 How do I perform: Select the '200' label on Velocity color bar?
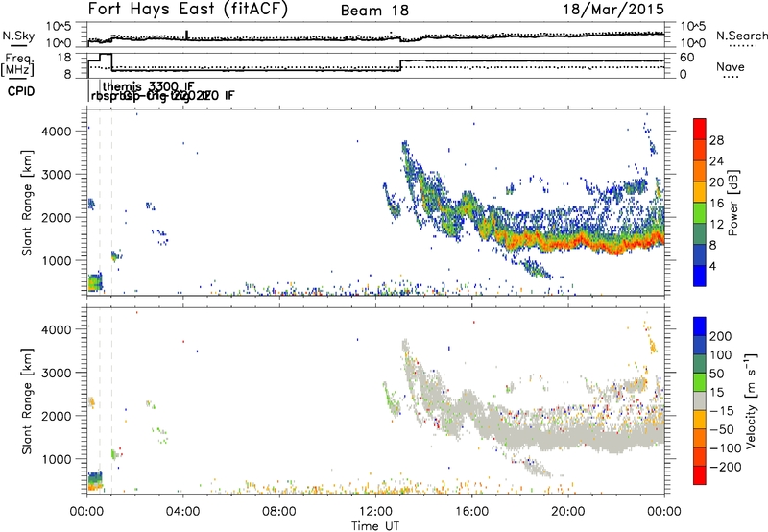point(721,336)
